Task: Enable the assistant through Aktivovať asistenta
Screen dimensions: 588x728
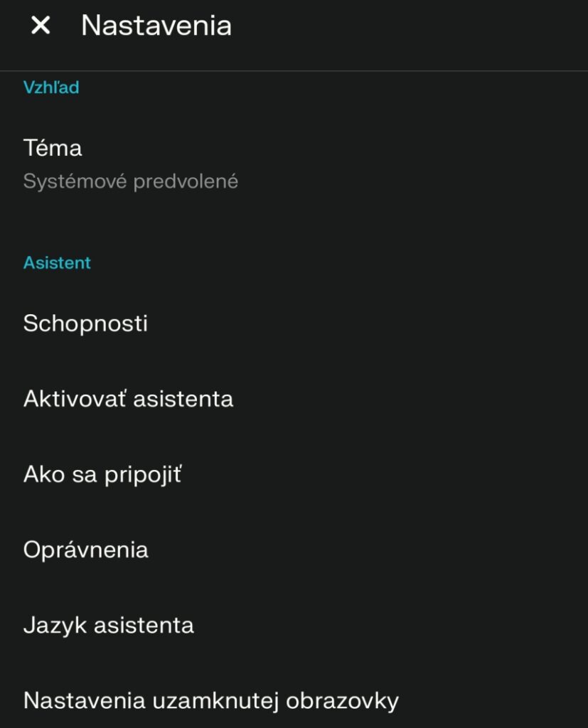Action: tap(128, 399)
